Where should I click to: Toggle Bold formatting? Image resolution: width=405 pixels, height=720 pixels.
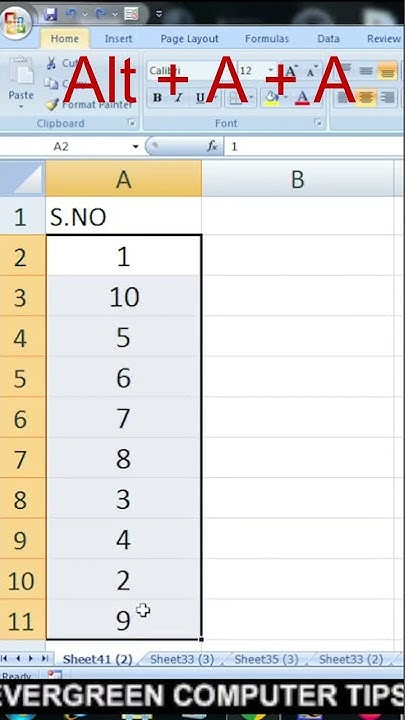[x=157, y=97]
